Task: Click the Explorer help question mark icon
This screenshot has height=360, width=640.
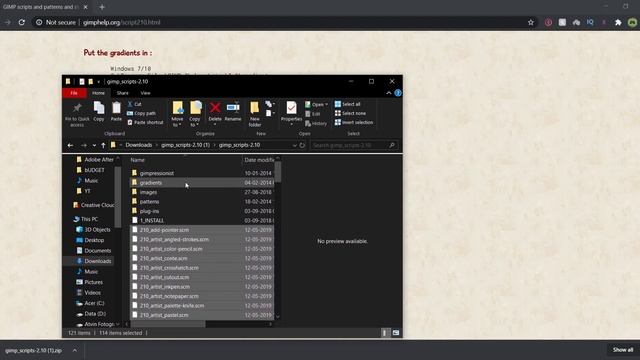Action: 398,93
